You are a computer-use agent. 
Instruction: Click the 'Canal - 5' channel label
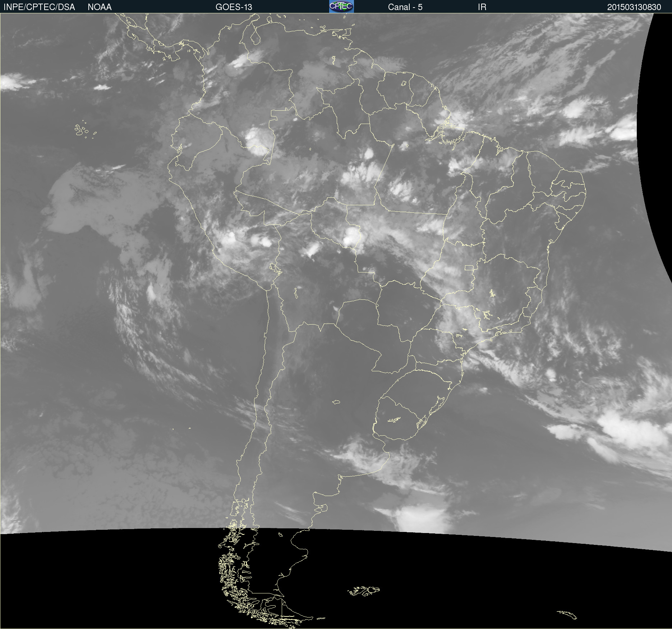(405, 7)
